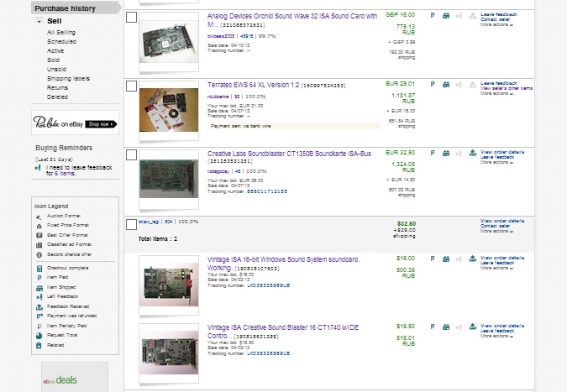Open the Purchase history section
Screen dimensions: 567x392
tap(76, 8)
